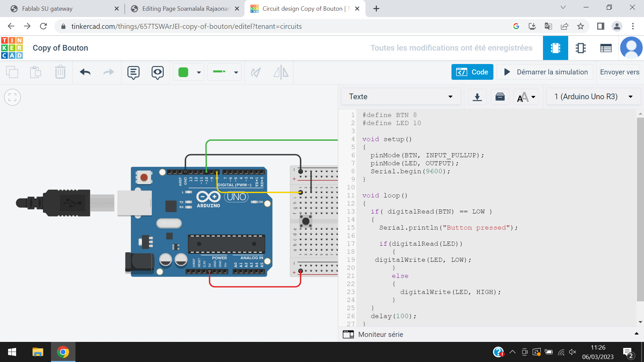
Task: Click the code editor vertical scrollbar
Action: (640, 209)
